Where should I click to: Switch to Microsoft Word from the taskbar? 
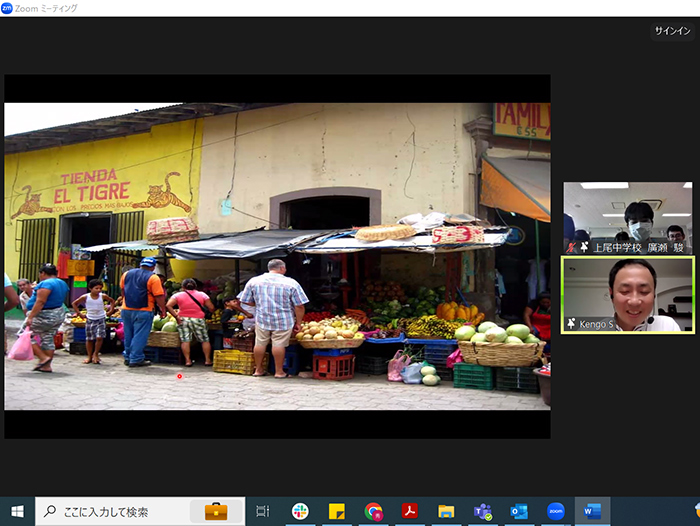[592, 511]
